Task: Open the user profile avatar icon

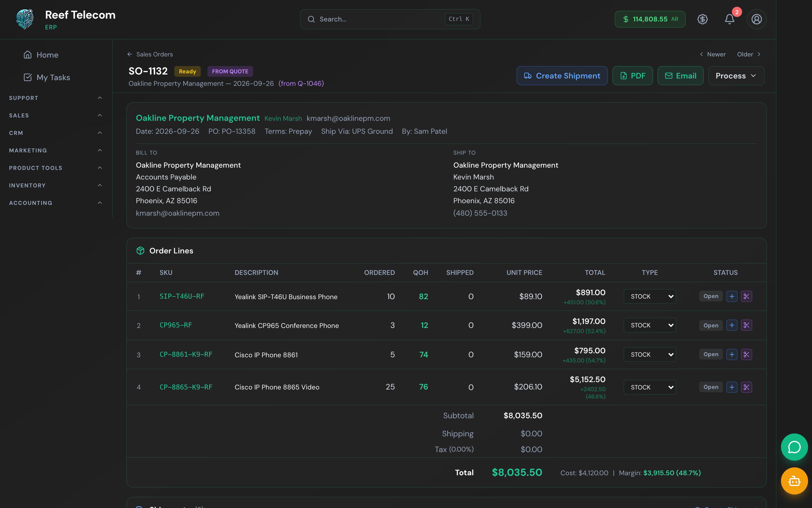Action: pos(756,19)
